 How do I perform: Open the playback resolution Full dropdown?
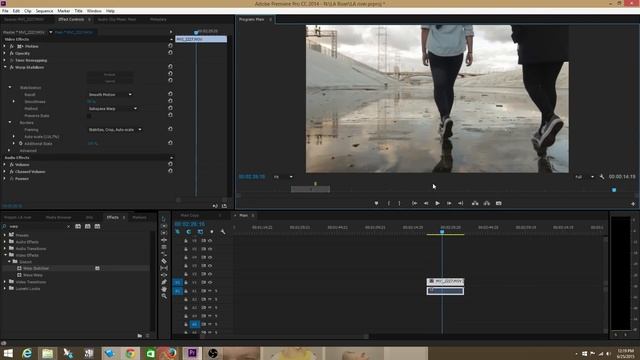point(584,177)
